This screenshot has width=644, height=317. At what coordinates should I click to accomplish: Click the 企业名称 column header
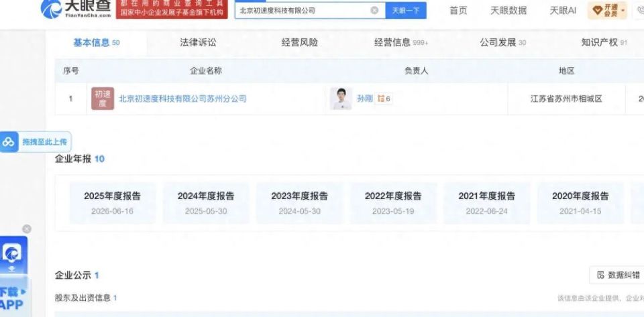[206, 70]
